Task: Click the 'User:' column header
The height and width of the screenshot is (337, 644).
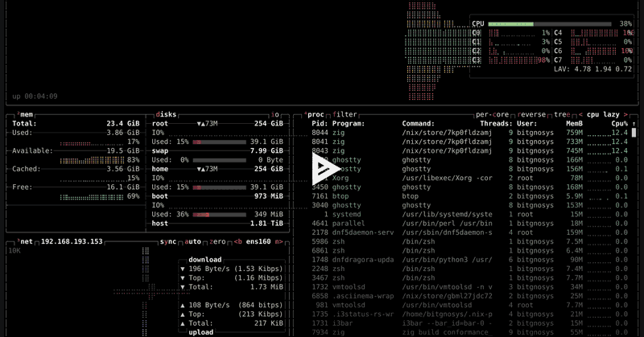Action: (527, 124)
